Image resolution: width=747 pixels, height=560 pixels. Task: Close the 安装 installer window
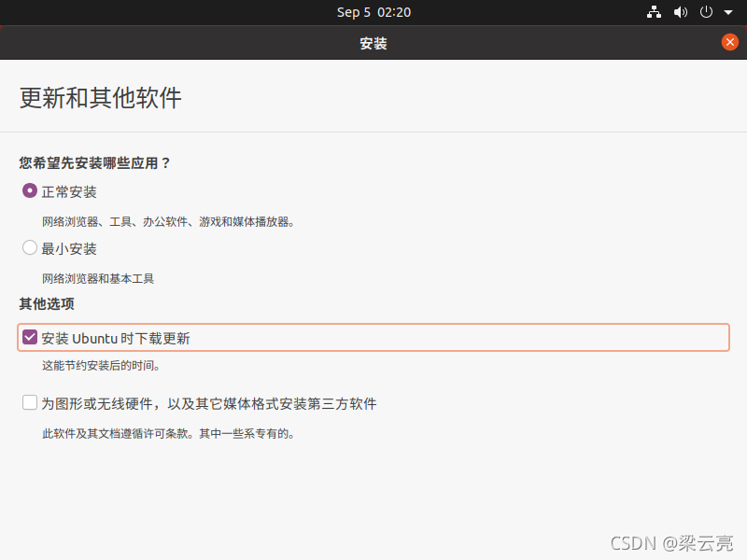pyautogui.click(x=729, y=42)
